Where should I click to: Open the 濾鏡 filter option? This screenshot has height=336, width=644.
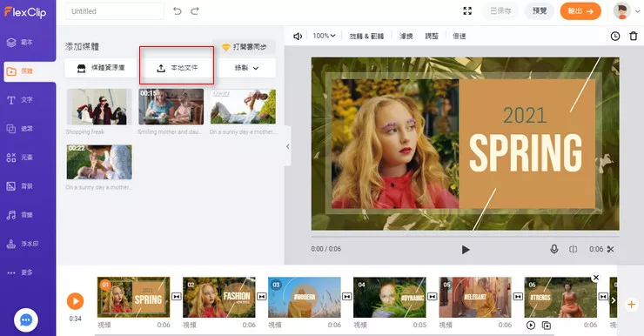[406, 37]
